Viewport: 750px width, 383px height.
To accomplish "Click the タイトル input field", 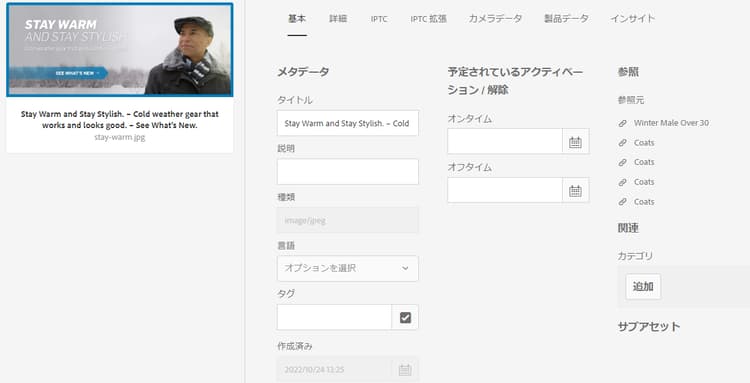I will (348, 123).
